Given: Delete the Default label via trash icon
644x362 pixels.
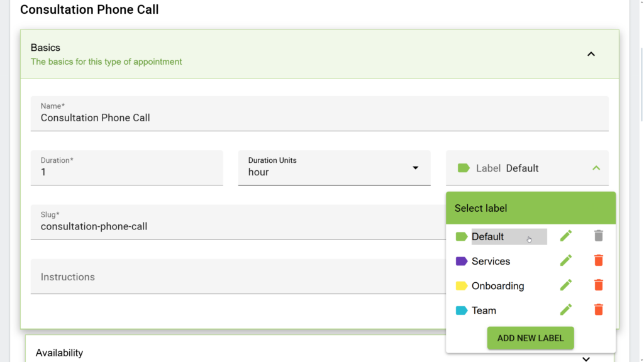Looking at the screenshot, I should (x=598, y=235).
